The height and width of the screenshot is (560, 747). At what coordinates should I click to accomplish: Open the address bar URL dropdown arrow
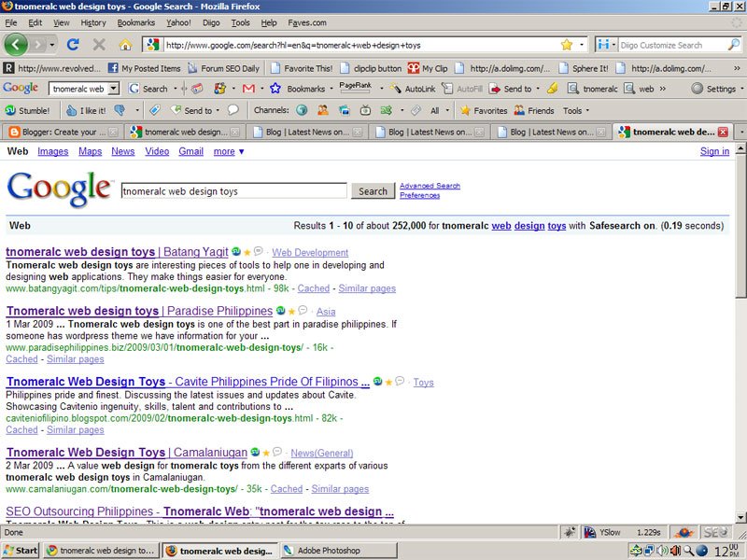point(581,45)
